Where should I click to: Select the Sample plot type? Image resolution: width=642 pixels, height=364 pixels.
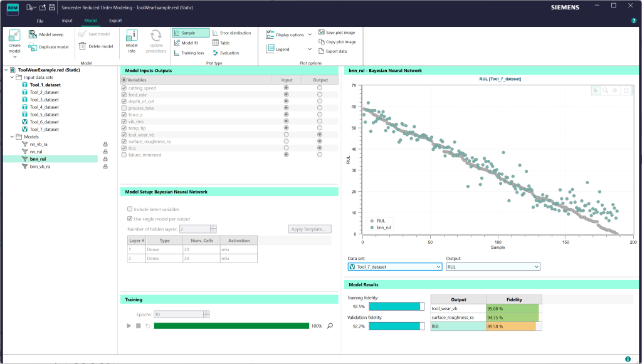[x=191, y=33]
